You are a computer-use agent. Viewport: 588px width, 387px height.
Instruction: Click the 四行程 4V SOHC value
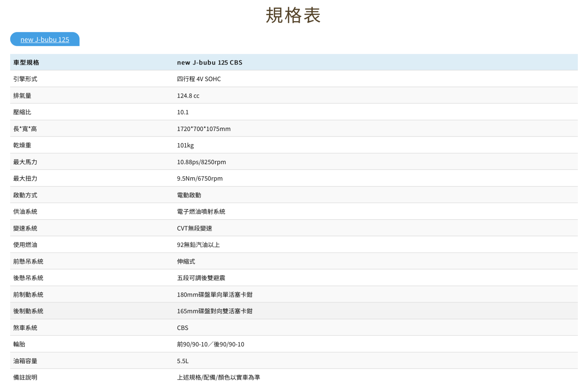pyautogui.click(x=199, y=79)
